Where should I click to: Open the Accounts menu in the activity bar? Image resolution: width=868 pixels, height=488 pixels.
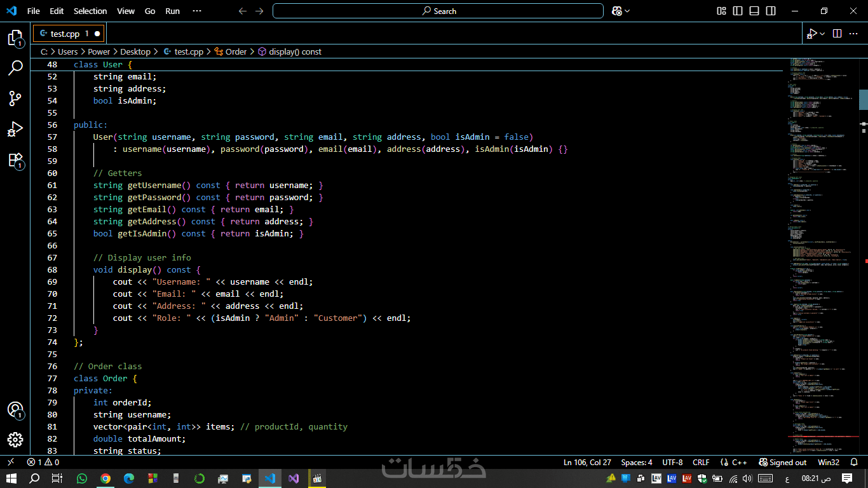pos(15,410)
